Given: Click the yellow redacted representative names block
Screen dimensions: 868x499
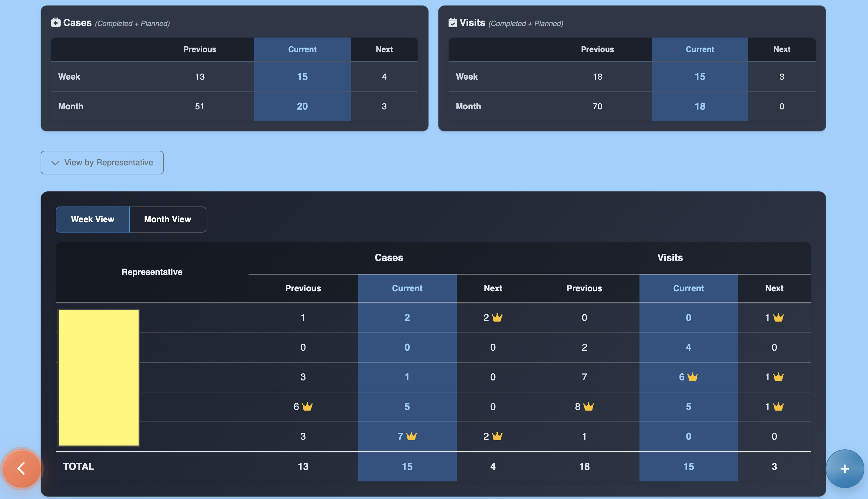Looking at the screenshot, I should tap(99, 377).
